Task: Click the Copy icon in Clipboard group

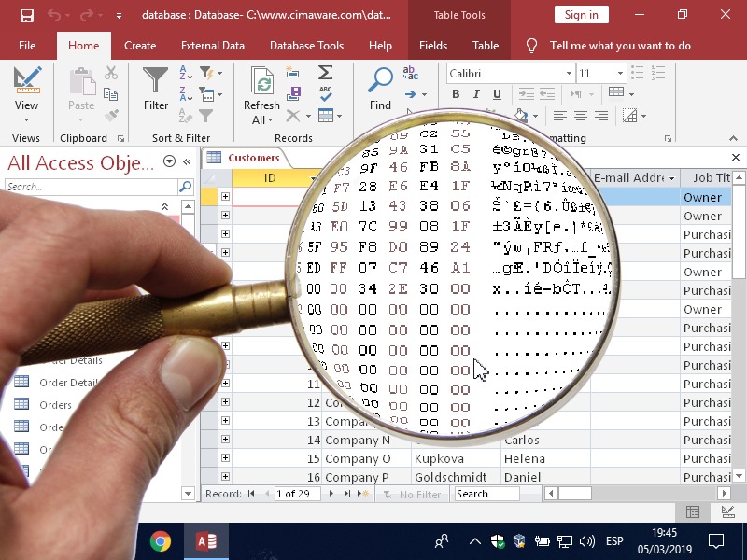Action: (x=110, y=94)
